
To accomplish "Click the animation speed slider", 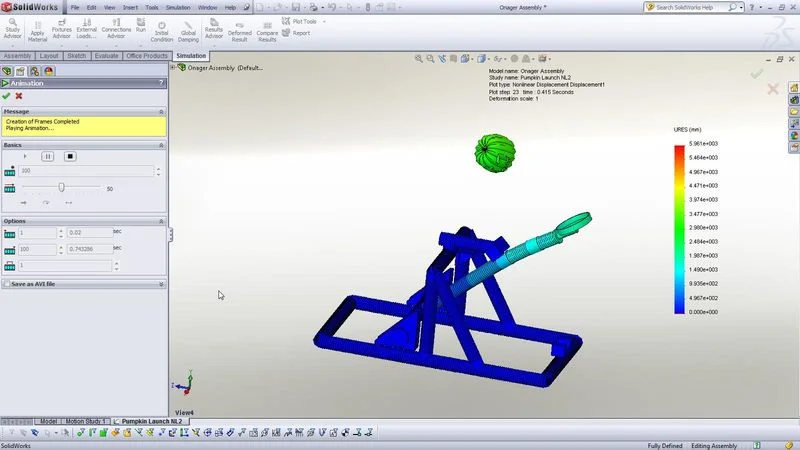I will [62, 187].
